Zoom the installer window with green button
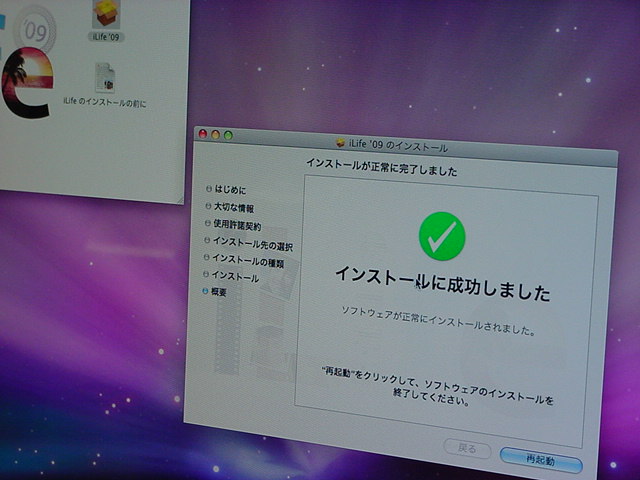The image size is (640, 480). pyautogui.click(x=229, y=135)
